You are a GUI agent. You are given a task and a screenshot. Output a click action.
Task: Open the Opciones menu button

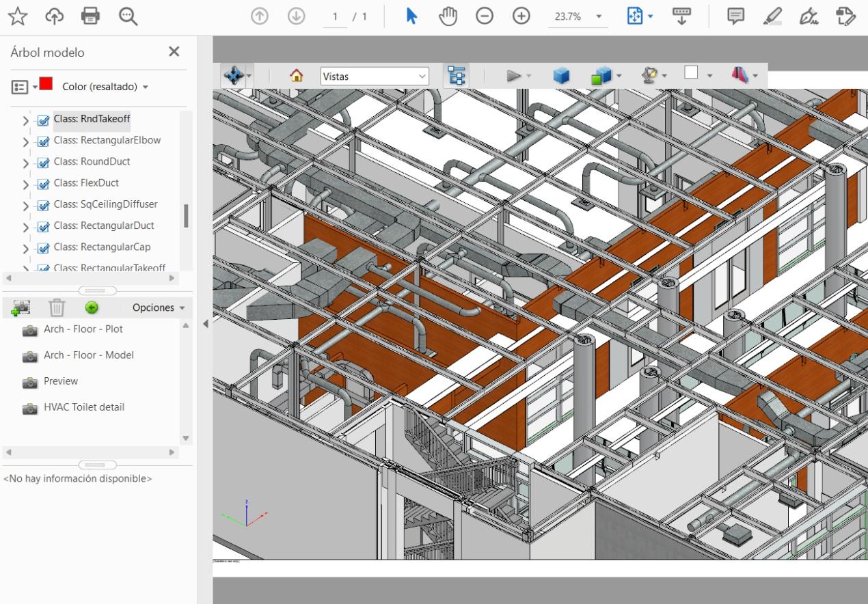coord(159,307)
